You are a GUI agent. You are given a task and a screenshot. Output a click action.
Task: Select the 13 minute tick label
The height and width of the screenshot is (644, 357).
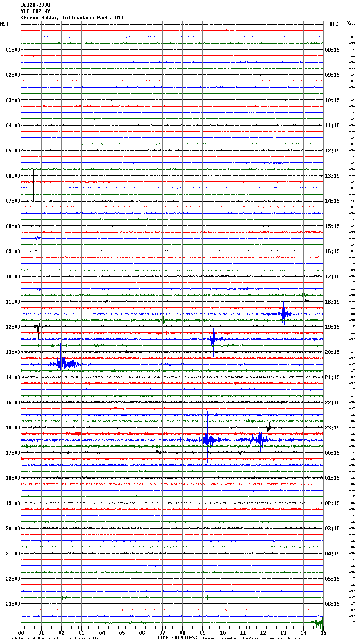[283, 633]
